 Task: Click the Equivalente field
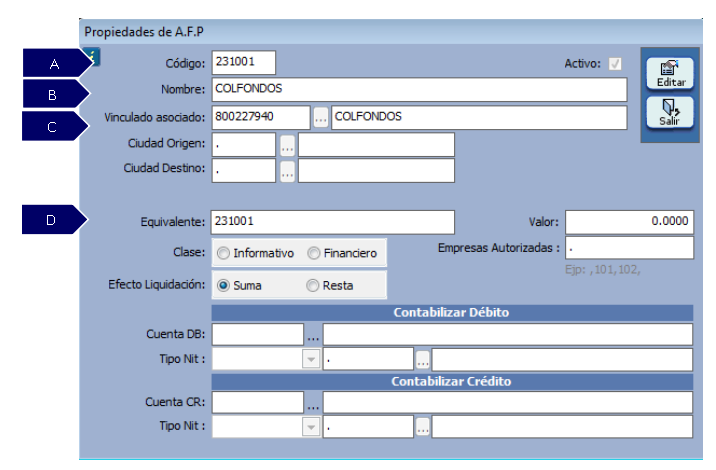(332, 222)
